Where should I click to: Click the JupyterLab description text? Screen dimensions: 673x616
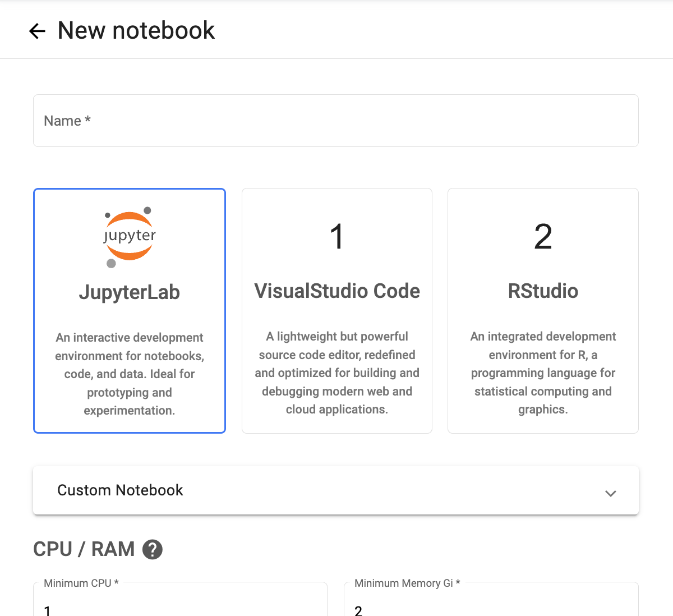point(130,374)
